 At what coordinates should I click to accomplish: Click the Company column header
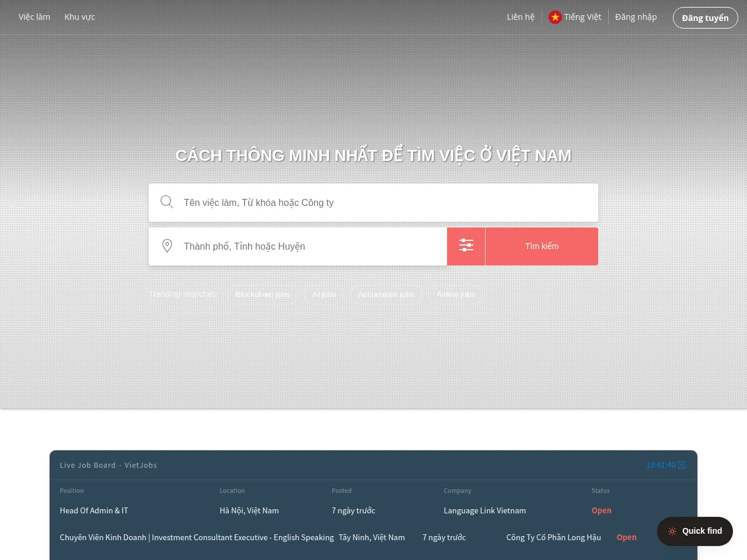point(458,491)
